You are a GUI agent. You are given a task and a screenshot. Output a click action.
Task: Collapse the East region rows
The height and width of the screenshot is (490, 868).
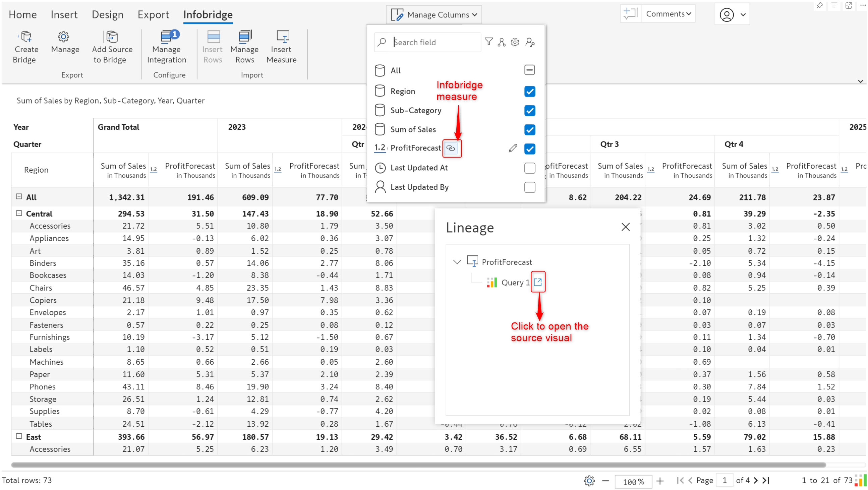coord(19,436)
